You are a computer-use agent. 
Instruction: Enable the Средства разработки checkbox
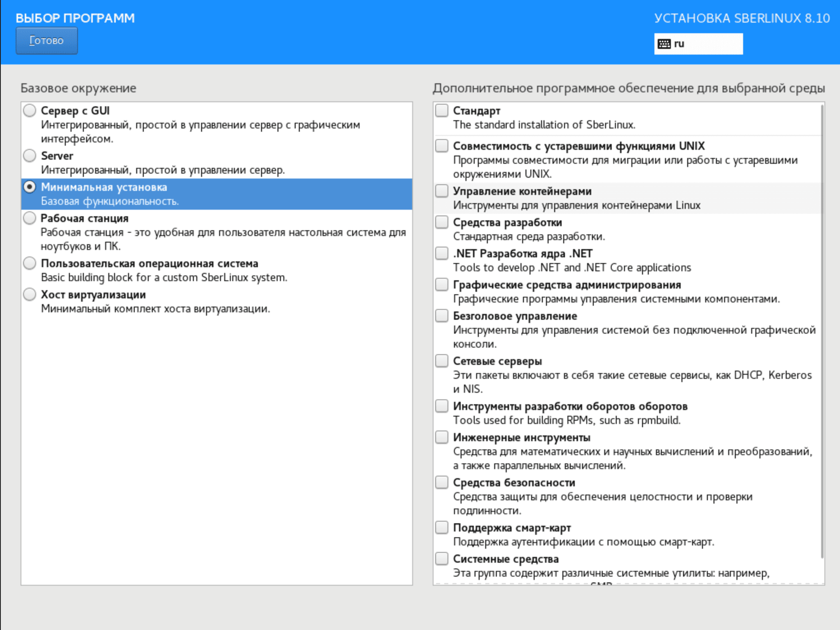442,222
